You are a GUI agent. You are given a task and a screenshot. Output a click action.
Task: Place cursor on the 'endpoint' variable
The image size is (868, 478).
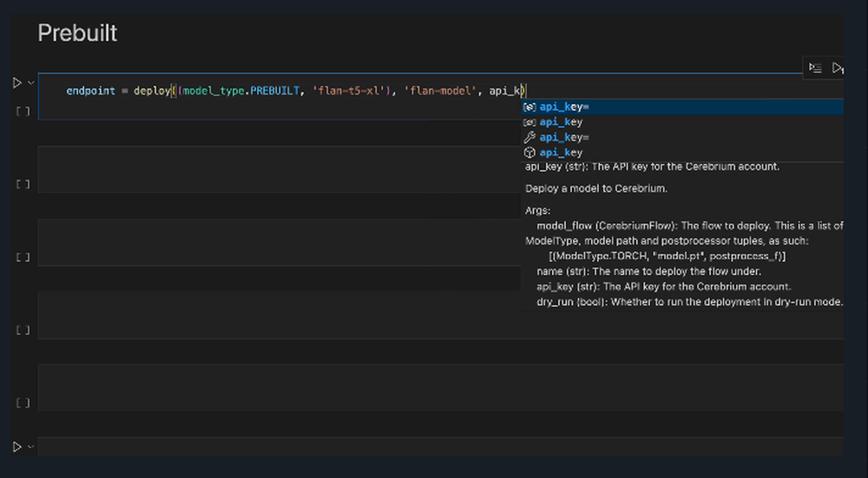(91, 91)
